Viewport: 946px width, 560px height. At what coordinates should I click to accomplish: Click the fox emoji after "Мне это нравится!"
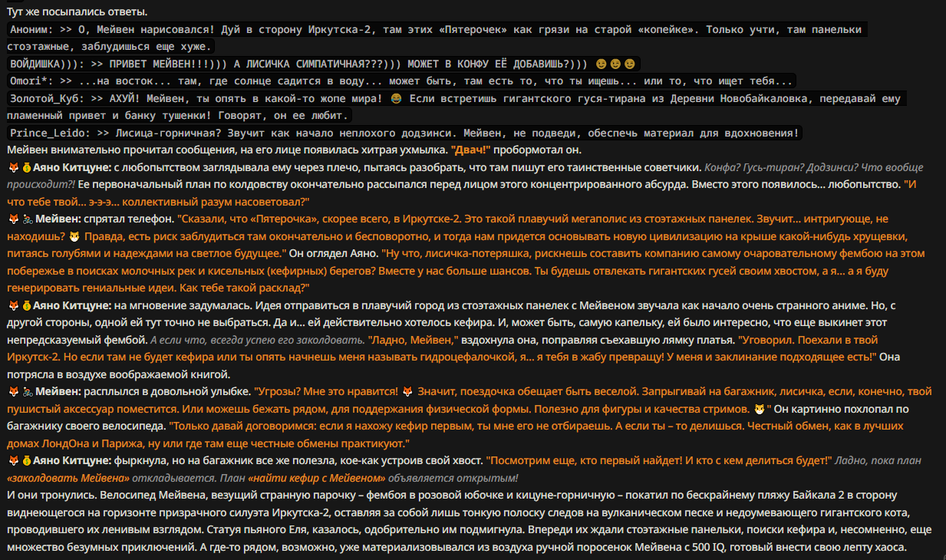coord(407,392)
